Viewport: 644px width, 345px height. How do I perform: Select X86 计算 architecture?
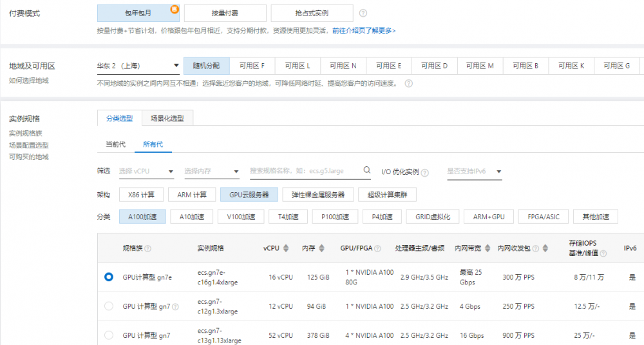141,195
